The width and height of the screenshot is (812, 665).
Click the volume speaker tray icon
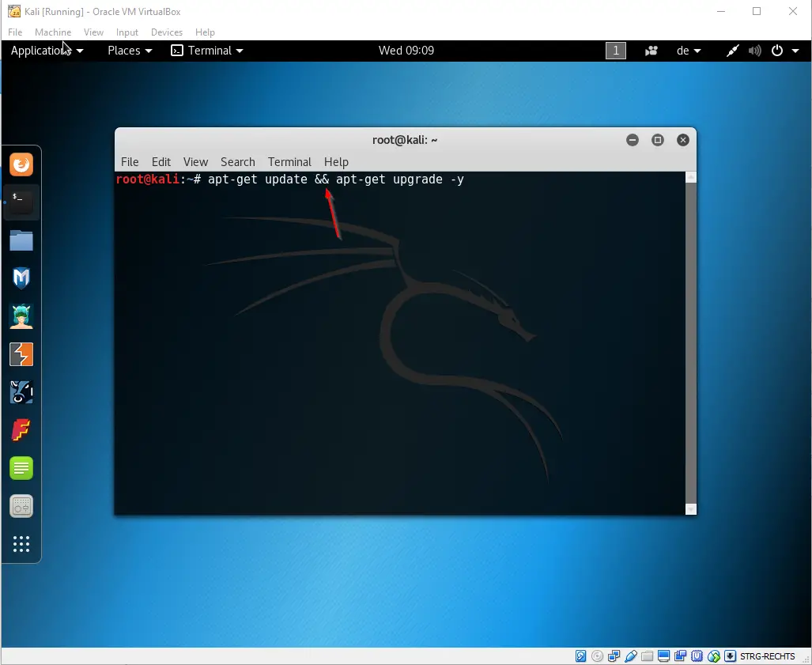click(755, 51)
